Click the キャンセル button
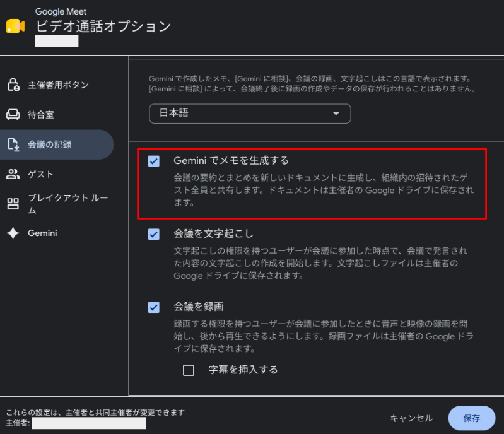 tap(411, 418)
